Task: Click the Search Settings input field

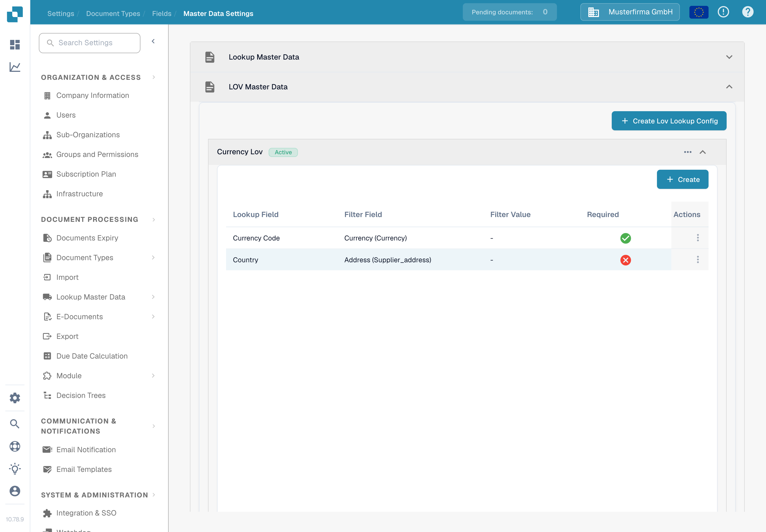Action: (x=89, y=43)
